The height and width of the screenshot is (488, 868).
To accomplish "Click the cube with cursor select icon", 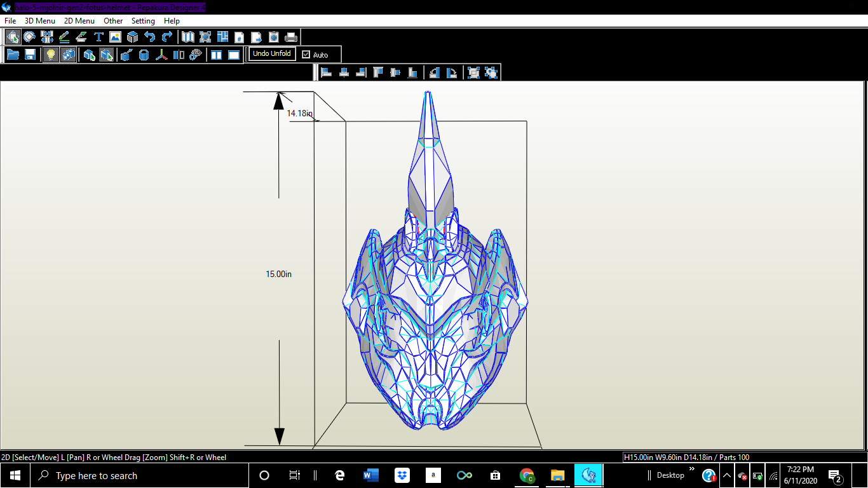I will point(90,55).
